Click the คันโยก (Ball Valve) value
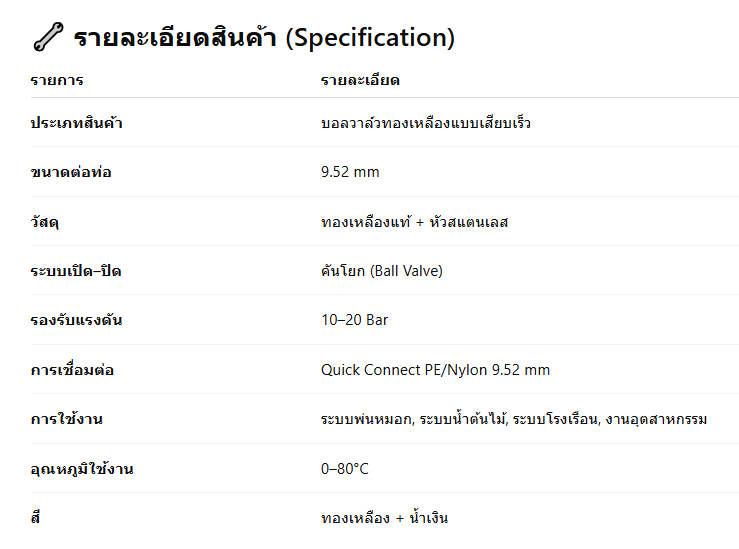Viewport: 739px width, 549px height. click(381, 271)
